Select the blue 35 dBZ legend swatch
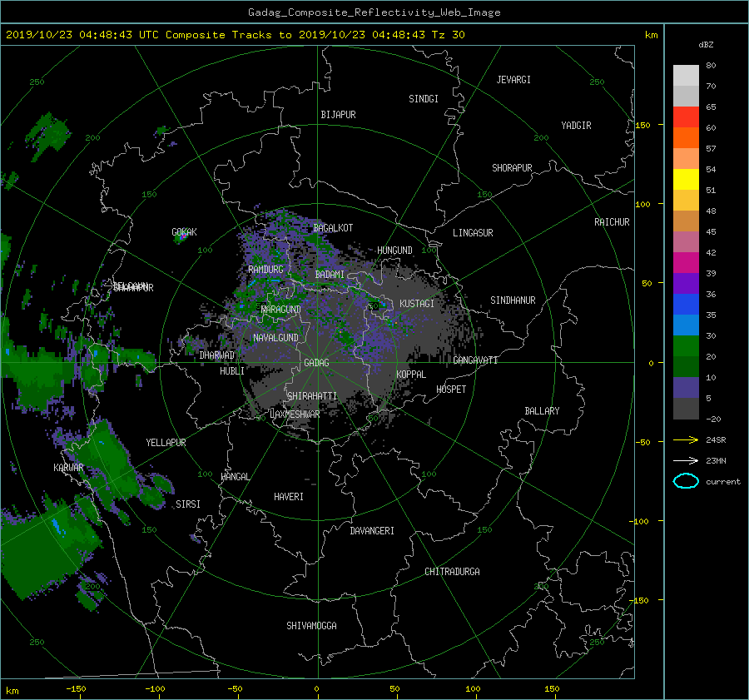The image size is (749, 700). [x=686, y=304]
